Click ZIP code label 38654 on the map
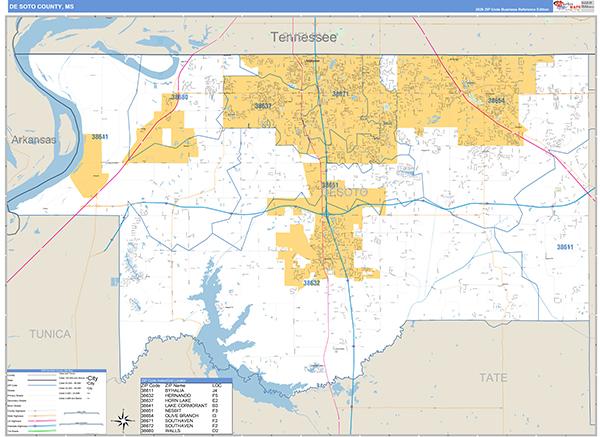 496,101
